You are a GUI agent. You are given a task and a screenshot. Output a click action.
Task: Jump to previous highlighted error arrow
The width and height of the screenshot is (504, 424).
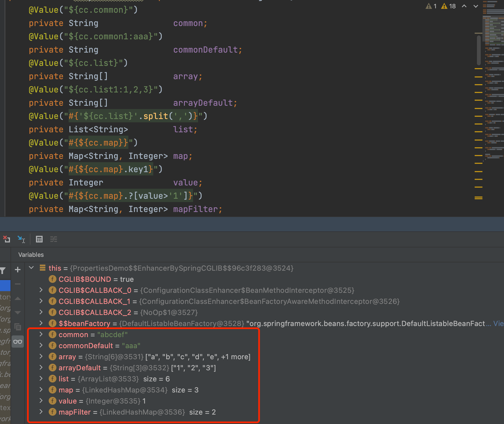(x=464, y=6)
